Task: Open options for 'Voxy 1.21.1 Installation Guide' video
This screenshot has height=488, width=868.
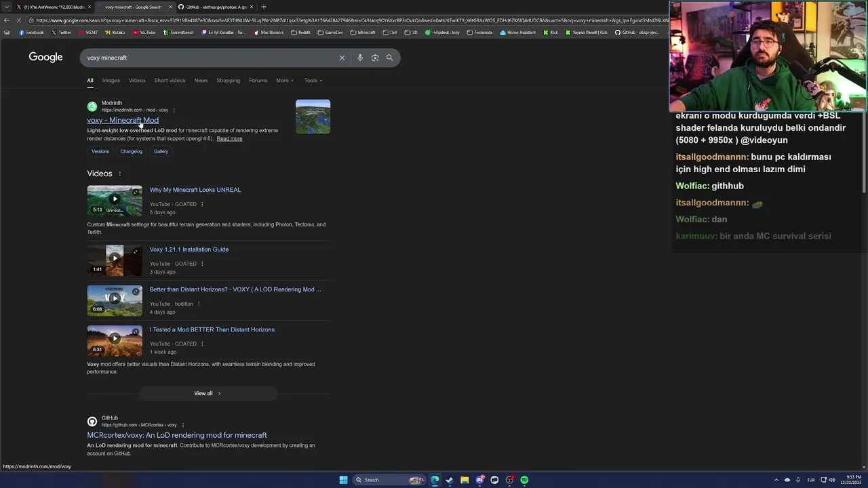Action: point(202,264)
